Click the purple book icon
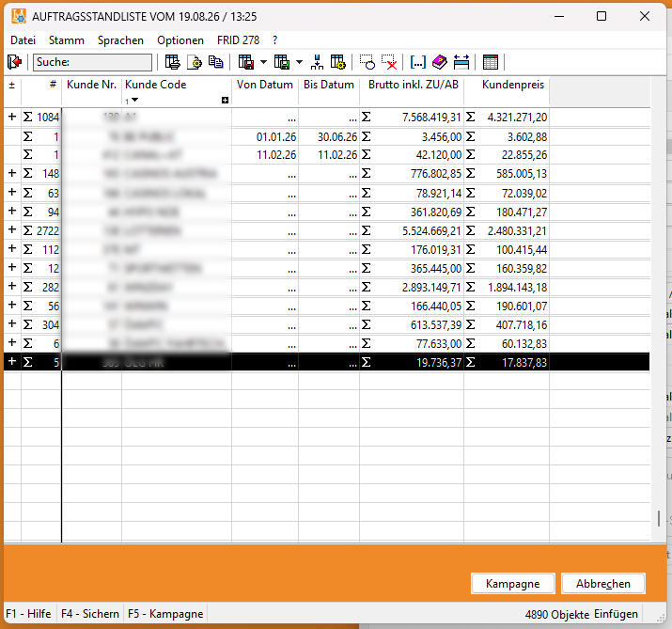The height and width of the screenshot is (629, 672). coord(439,62)
